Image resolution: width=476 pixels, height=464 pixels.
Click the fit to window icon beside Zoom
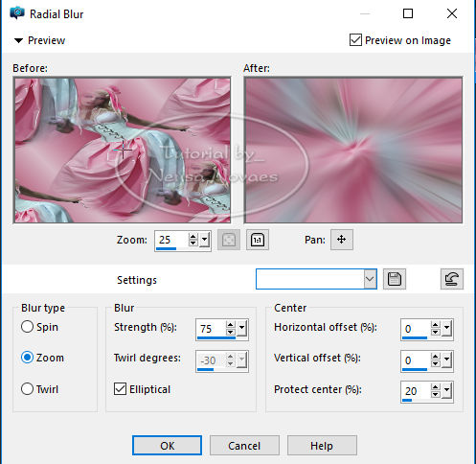[229, 240]
